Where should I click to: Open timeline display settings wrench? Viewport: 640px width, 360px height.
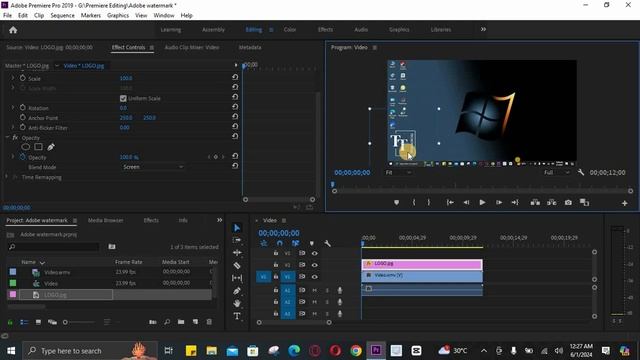(327, 244)
